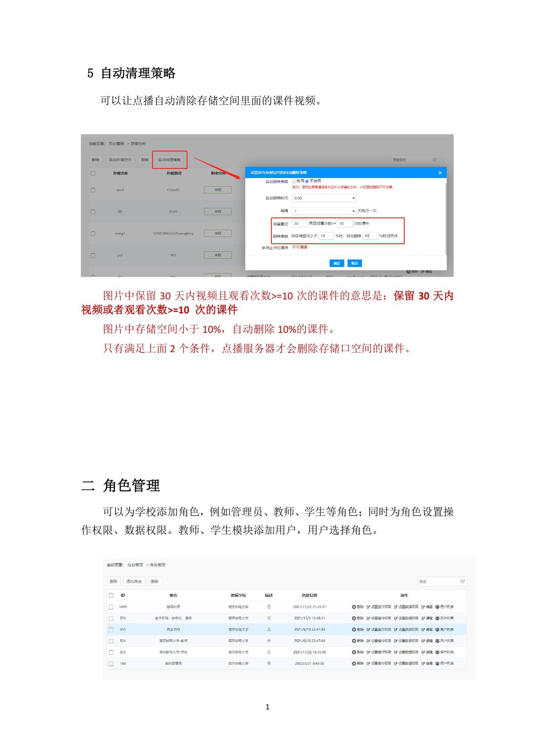Open 设置数据权限 for role 534
535x756 pixels.
coord(406,641)
